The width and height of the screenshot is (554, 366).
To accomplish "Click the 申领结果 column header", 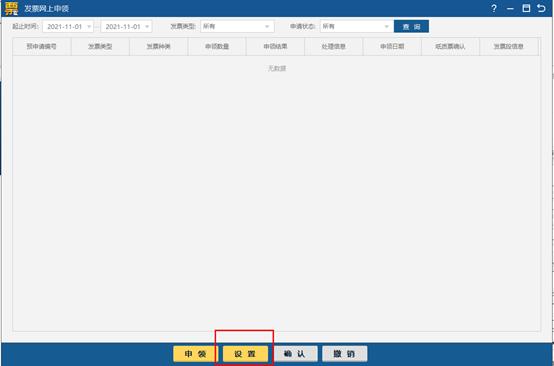I will point(275,46).
